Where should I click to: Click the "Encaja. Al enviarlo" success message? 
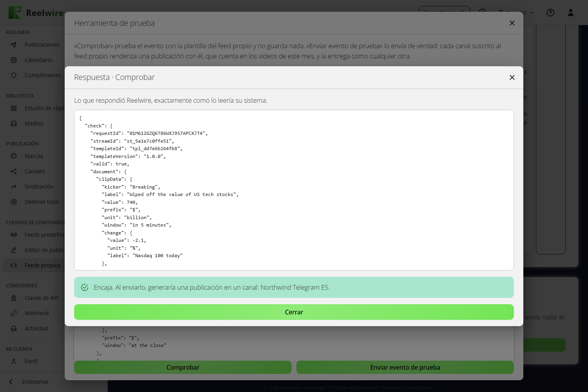click(294, 287)
